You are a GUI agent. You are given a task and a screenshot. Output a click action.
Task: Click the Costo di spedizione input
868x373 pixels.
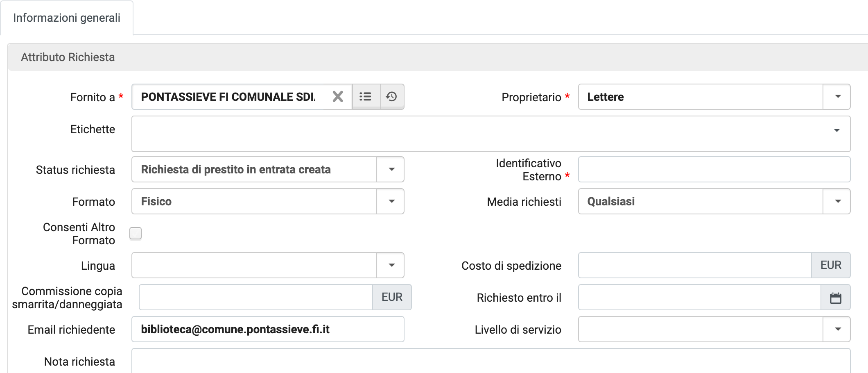click(695, 265)
